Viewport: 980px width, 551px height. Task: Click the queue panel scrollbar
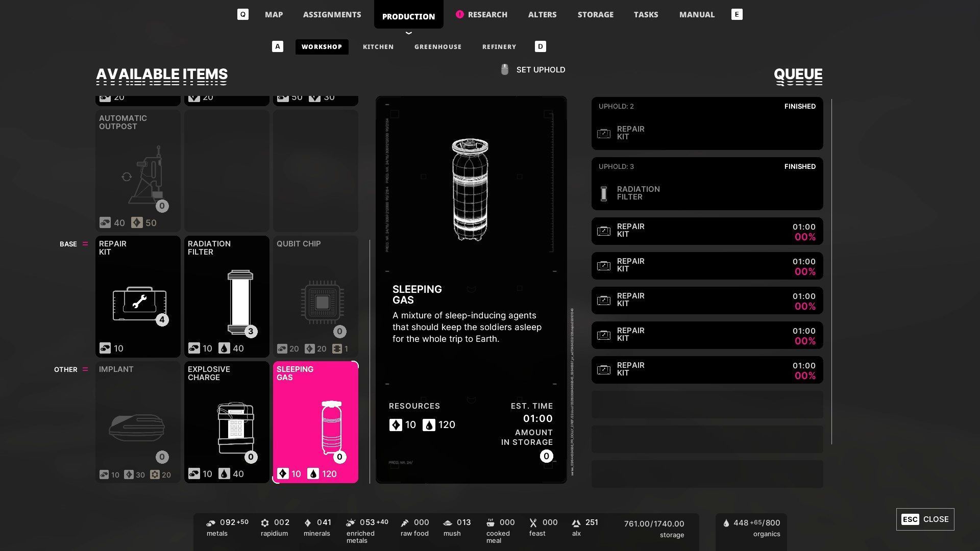(831, 270)
